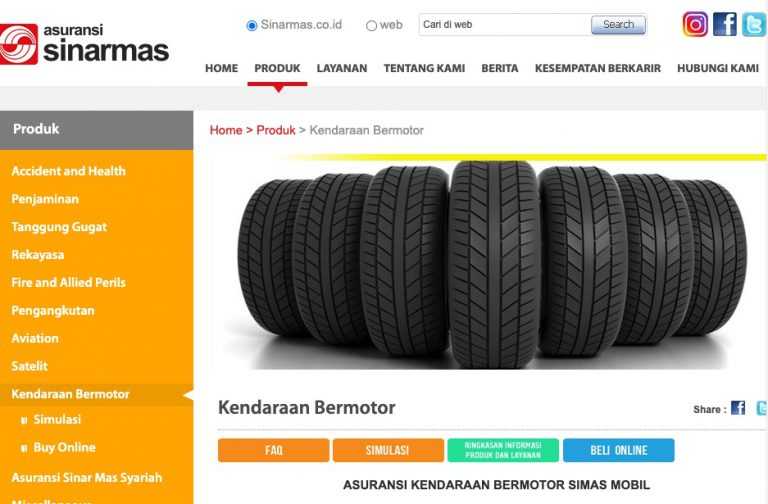The height and width of the screenshot is (504, 768).
Task: Select the web search radio button
Action: click(x=371, y=25)
